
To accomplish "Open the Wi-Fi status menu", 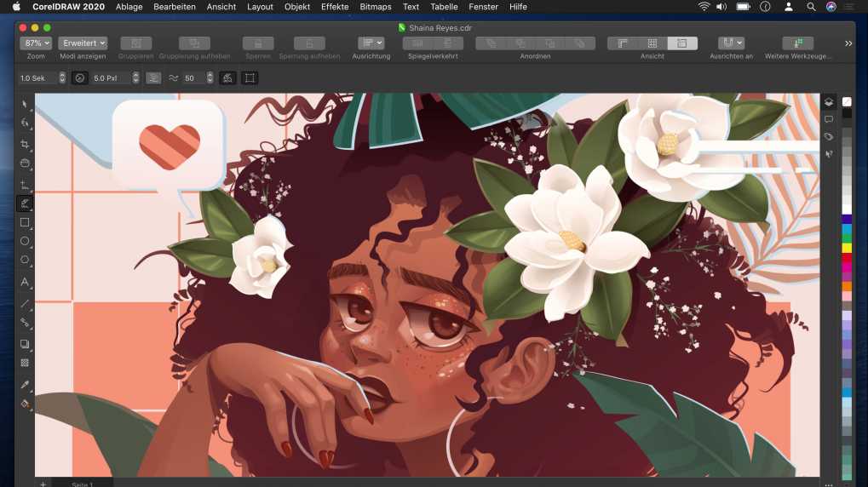I will [704, 7].
